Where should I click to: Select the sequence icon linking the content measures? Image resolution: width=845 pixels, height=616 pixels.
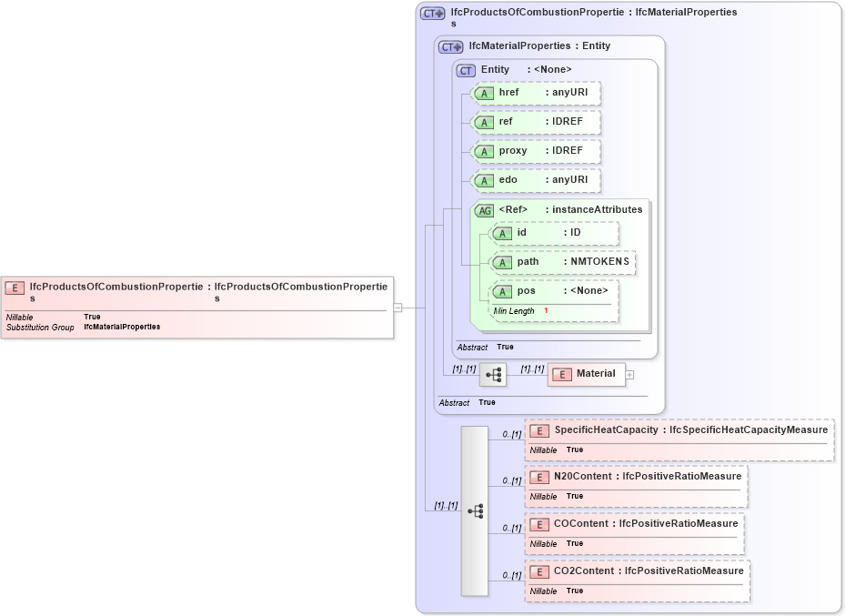(477, 510)
